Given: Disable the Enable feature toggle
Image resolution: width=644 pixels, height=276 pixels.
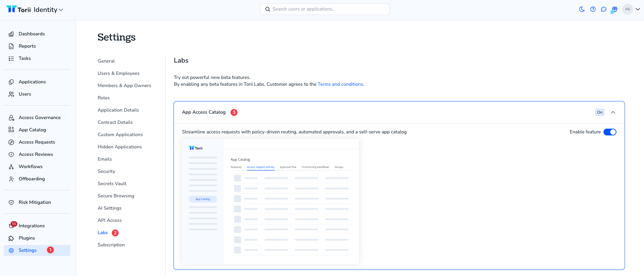Looking at the screenshot, I should pos(610,132).
